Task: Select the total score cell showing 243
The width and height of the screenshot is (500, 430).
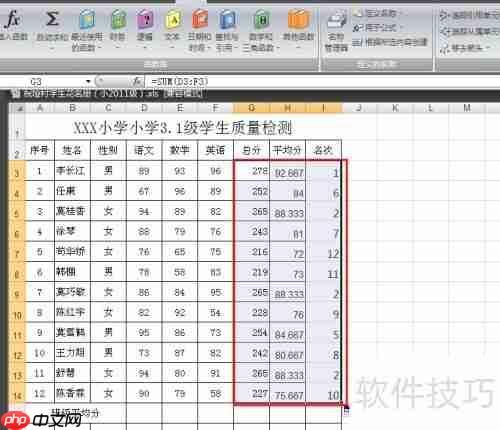Action: 252,232
